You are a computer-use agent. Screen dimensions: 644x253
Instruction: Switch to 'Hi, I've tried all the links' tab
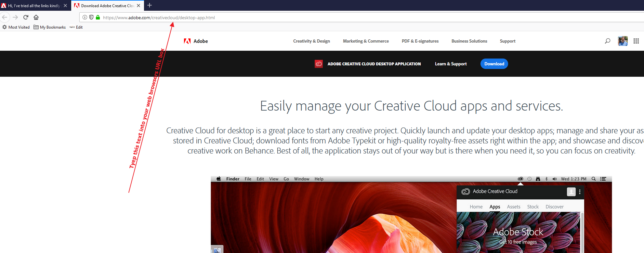[x=34, y=6]
